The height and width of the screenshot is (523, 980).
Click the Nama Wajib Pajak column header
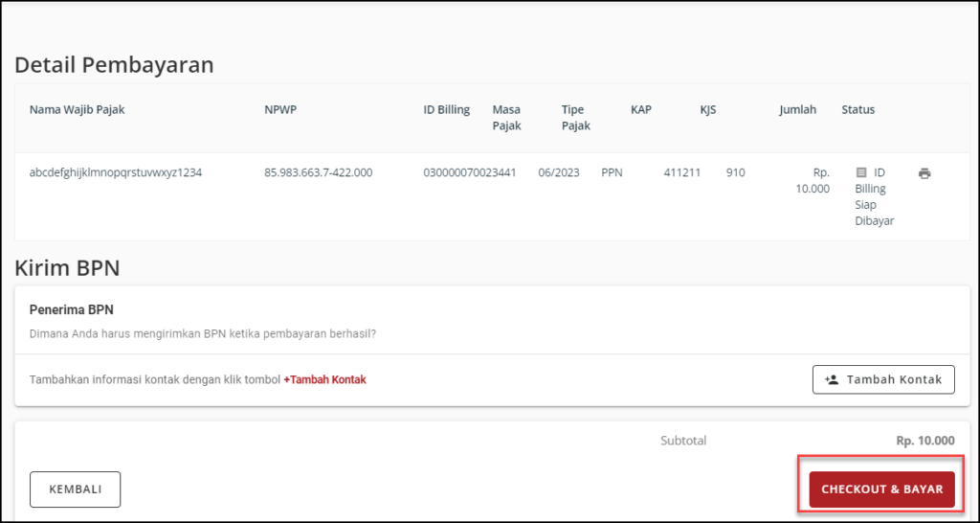coord(77,110)
